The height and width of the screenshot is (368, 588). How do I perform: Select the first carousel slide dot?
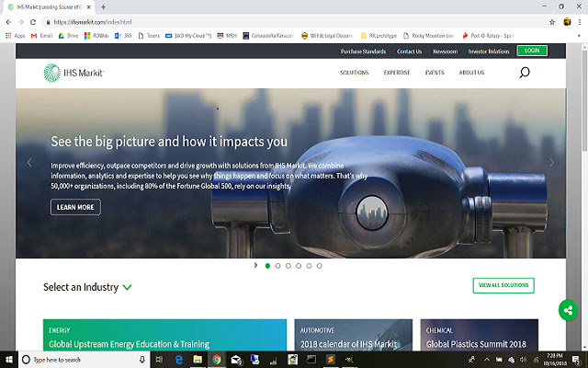coord(267,266)
